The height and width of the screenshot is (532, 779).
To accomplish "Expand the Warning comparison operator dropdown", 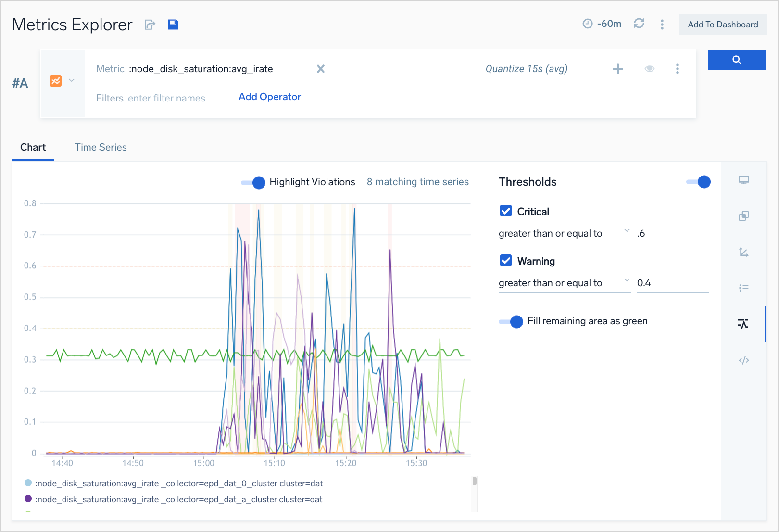I will coord(627,280).
